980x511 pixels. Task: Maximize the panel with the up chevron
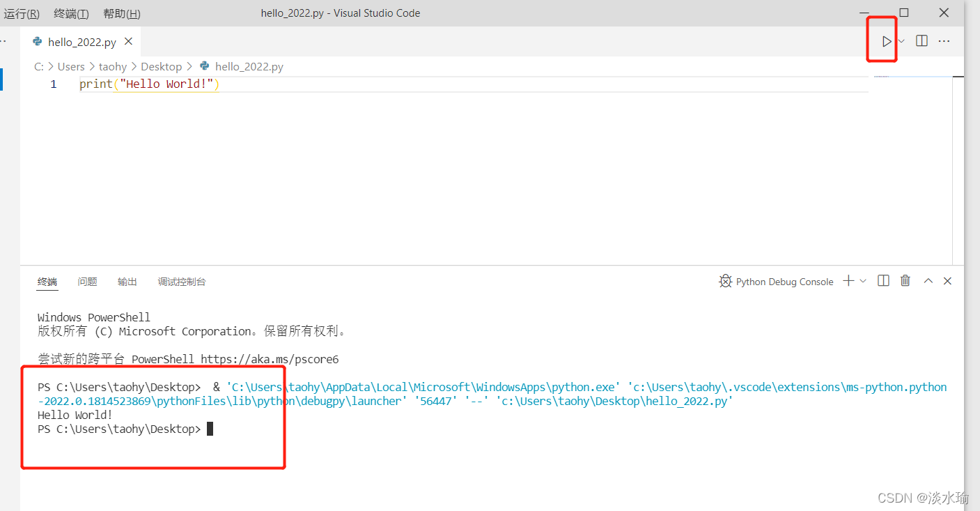pos(928,281)
